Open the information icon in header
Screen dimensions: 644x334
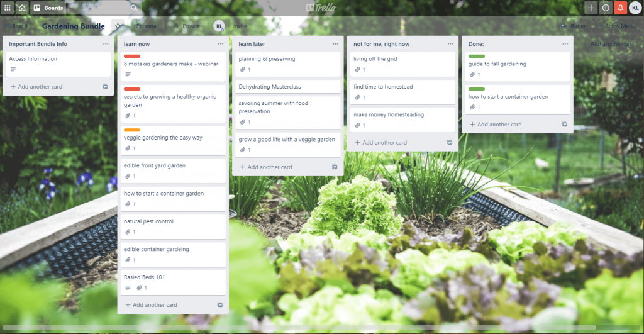[606, 8]
